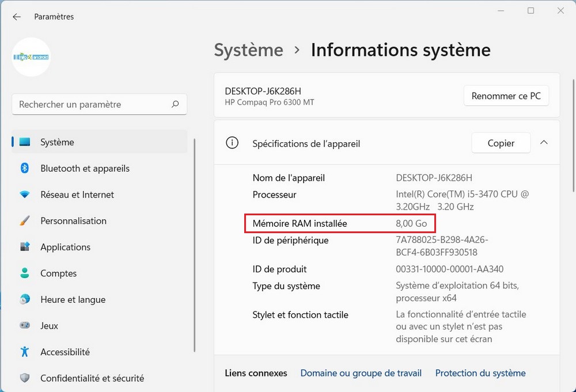The height and width of the screenshot is (392, 576).
Task: Minimize the Paramètres window
Action: point(501,10)
